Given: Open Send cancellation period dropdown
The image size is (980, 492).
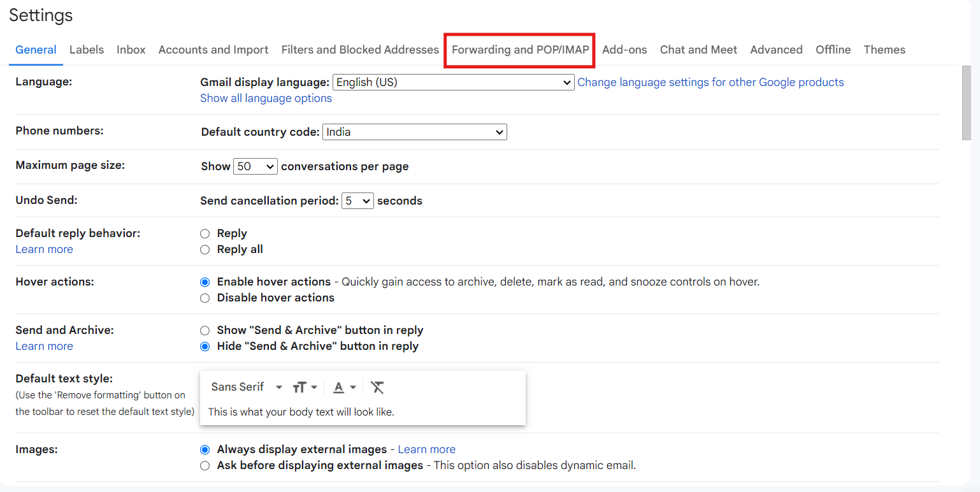Looking at the screenshot, I should (x=357, y=201).
